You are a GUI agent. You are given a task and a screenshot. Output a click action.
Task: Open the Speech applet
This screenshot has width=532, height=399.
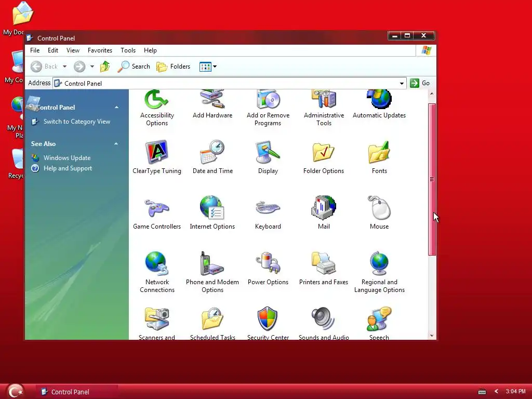click(379, 323)
